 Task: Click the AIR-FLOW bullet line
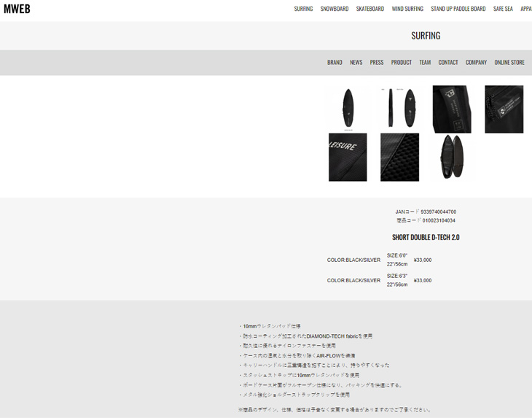coord(297,355)
